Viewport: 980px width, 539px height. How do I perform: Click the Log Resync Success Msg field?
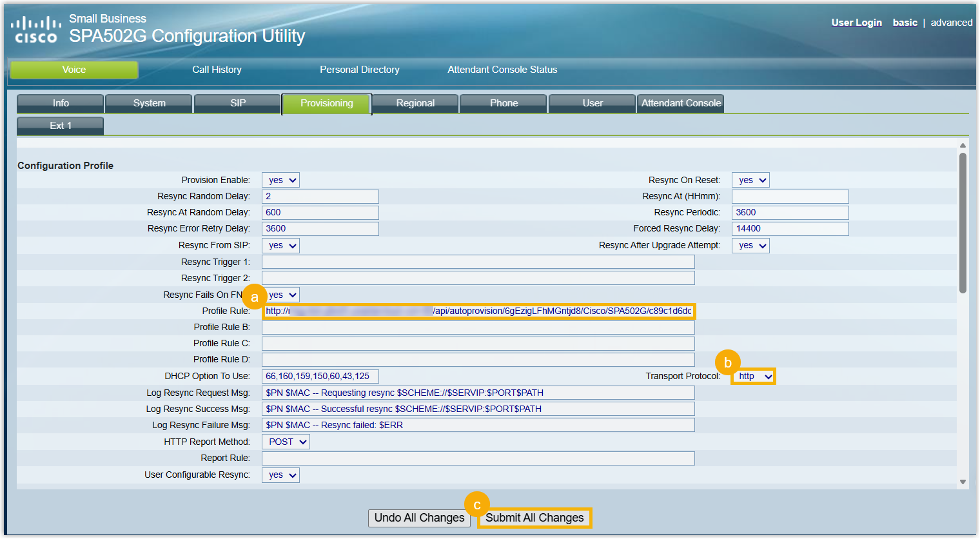478,409
